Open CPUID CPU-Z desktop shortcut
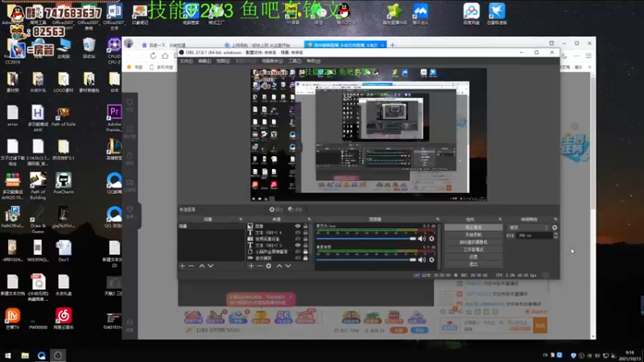The width and height of the screenshot is (644, 362). [x=114, y=51]
